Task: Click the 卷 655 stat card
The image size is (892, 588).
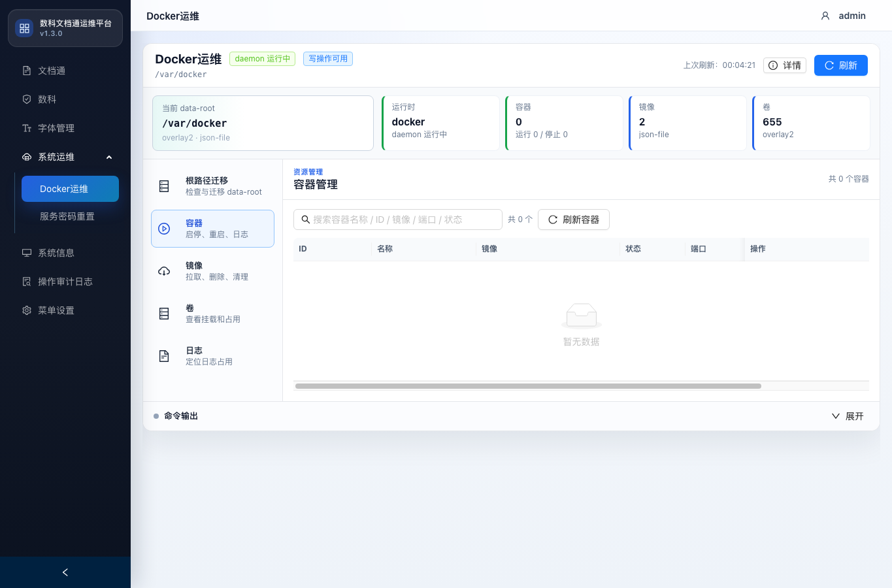Action: pyautogui.click(x=811, y=123)
